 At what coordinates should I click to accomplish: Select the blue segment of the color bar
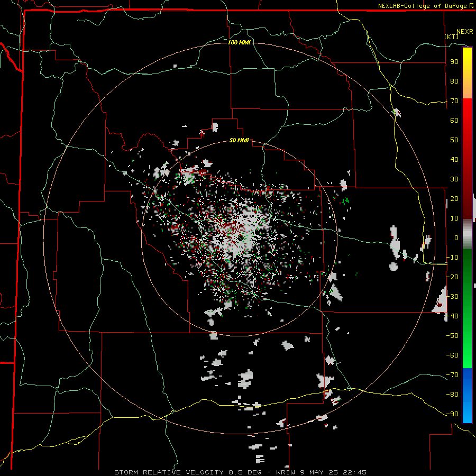tap(467, 396)
